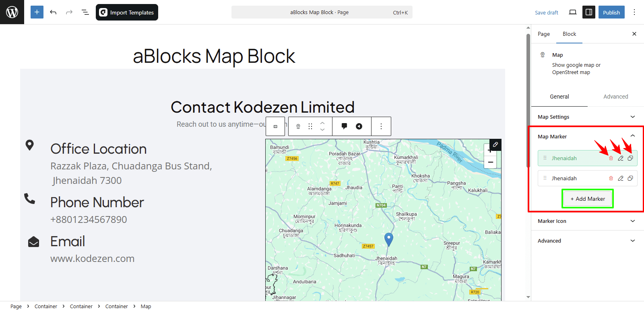Expand the Advanced panel section
Image resolution: width=644 pixels, height=311 pixels.
(x=587, y=241)
